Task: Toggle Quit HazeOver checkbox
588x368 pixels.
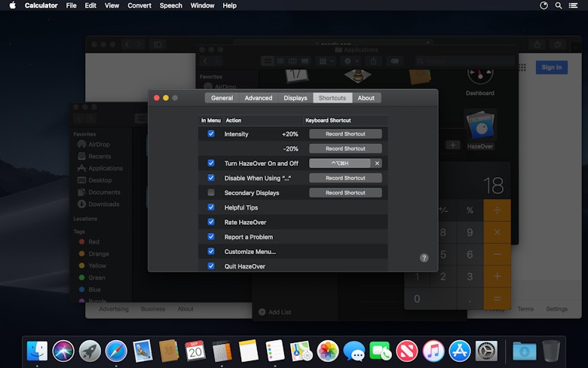Action: 211,266
